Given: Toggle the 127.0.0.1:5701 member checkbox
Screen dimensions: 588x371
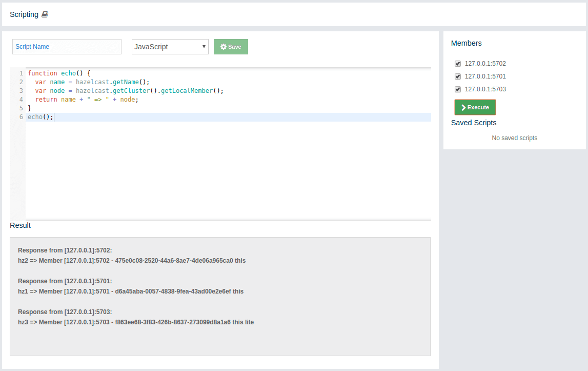Looking at the screenshot, I should pos(458,76).
